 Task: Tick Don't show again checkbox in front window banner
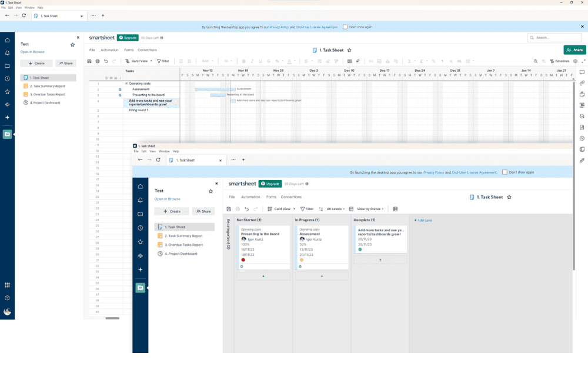(x=505, y=172)
